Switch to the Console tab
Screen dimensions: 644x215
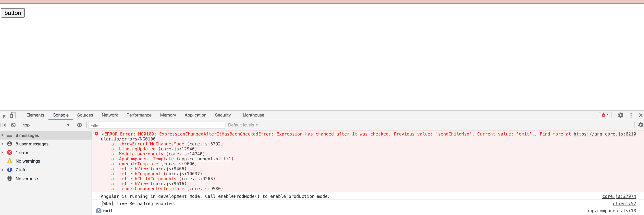(60, 115)
